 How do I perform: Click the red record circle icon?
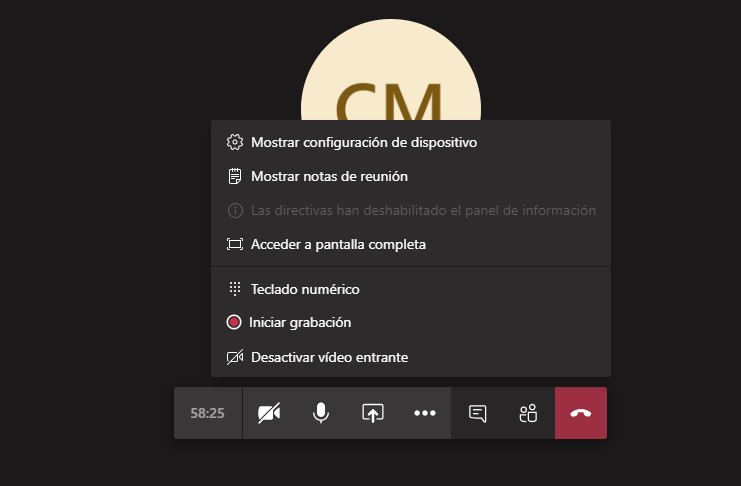tap(235, 323)
